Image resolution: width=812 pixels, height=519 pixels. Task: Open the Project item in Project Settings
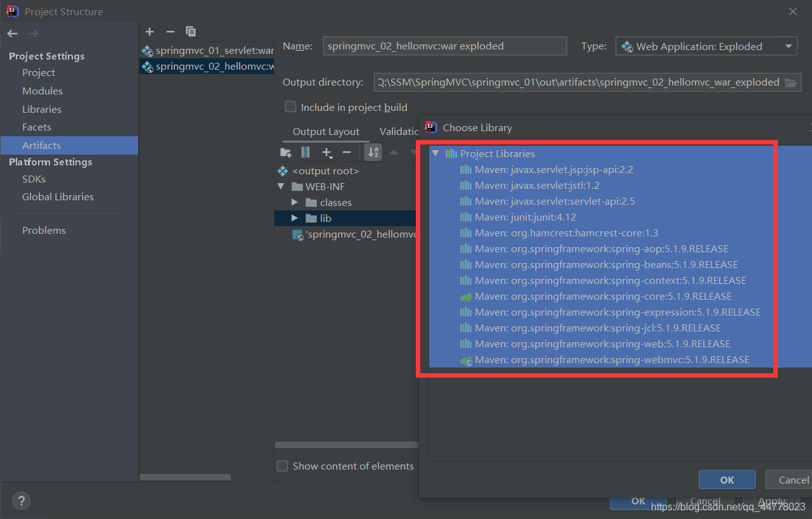[x=39, y=73]
